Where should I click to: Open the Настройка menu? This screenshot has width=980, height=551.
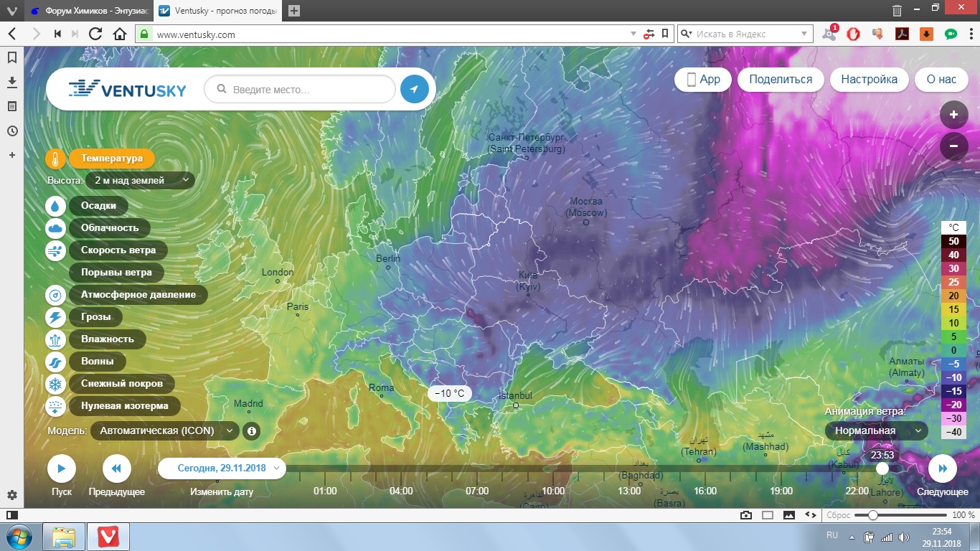[869, 80]
